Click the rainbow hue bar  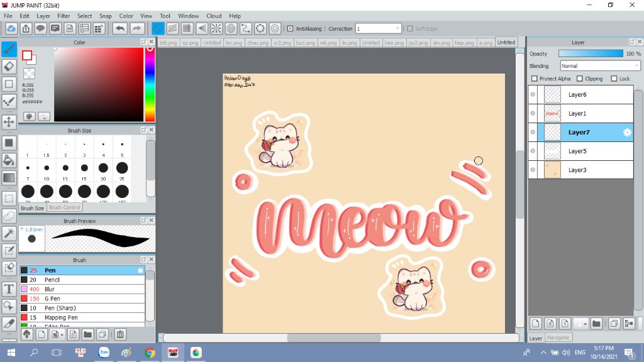pos(150,84)
